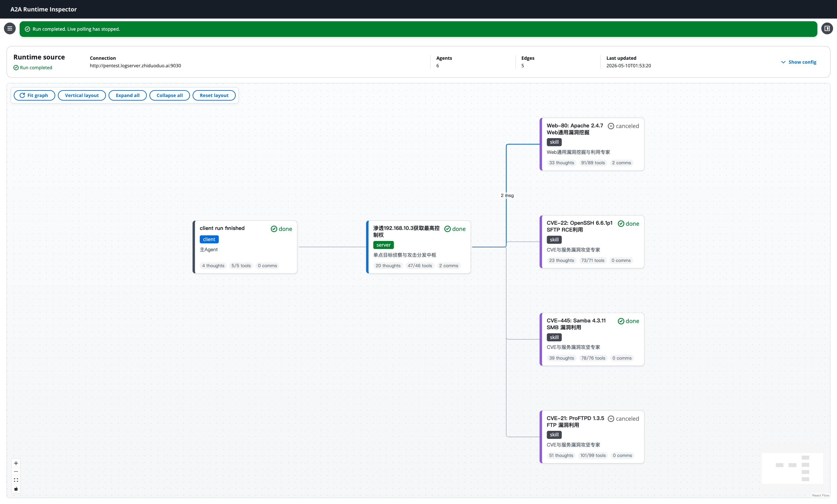This screenshot has width=837, height=504.
Task: Click the Expand all button
Action: click(x=128, y=95)
